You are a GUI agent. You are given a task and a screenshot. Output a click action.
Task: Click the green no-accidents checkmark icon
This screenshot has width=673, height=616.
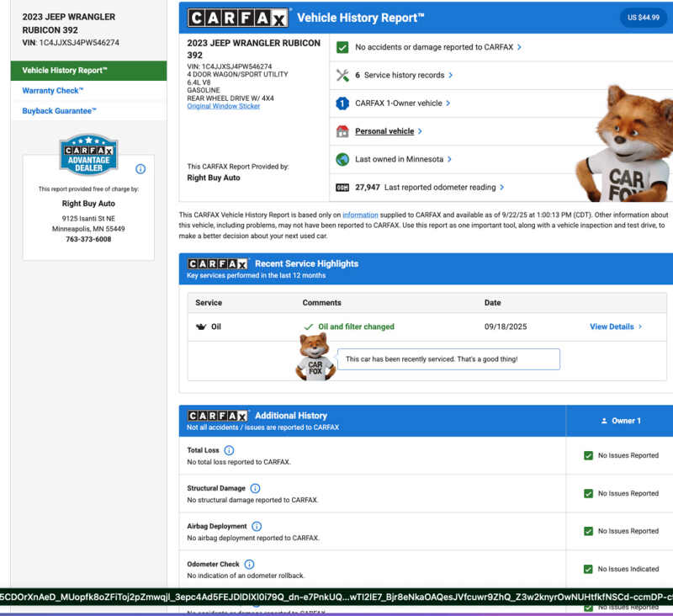click(342, 47)
